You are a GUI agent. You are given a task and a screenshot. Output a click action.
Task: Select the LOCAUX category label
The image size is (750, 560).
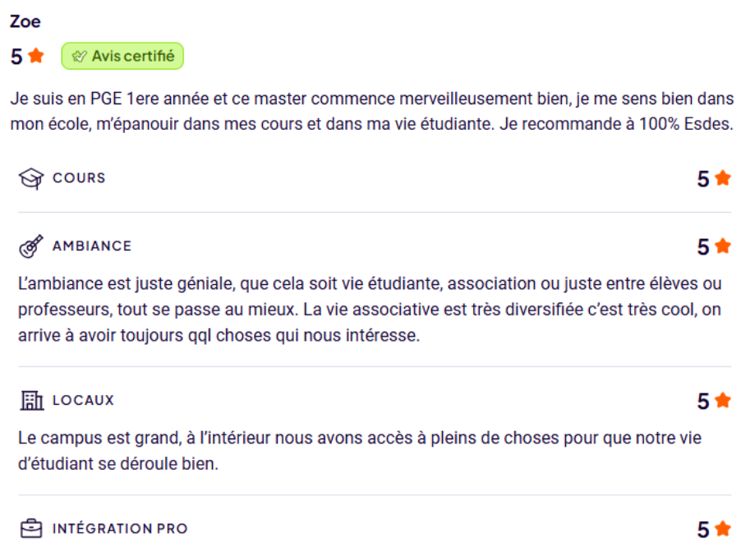(x=83, y=401)
